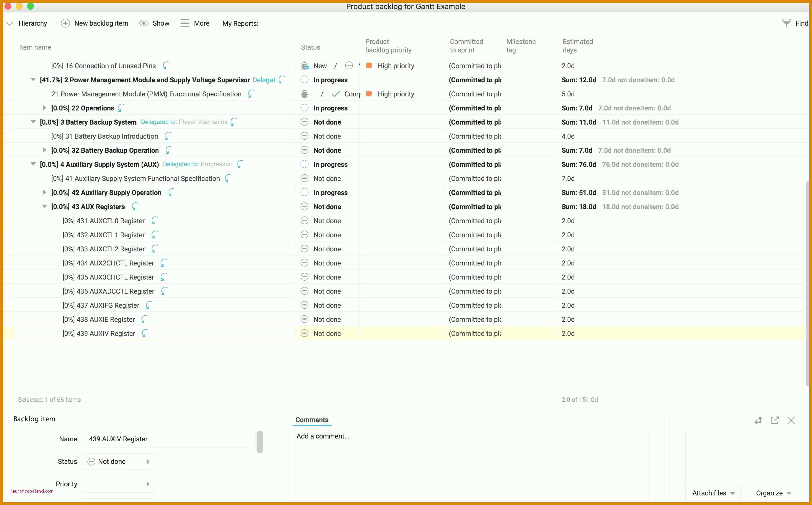This screenshot has width=812, height=505.
Task: Click the link arrow icon after 436 AUXADCCTL Register
Action: point(164,291)
